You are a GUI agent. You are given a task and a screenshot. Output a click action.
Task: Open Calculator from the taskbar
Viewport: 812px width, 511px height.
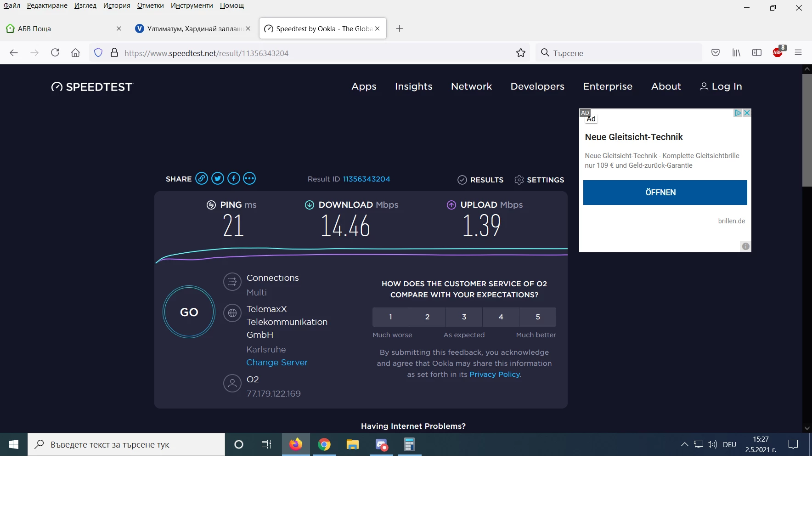click(409, 444)
